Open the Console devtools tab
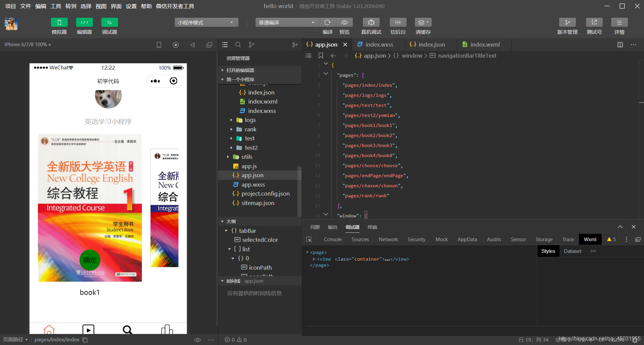 [333, 239]
